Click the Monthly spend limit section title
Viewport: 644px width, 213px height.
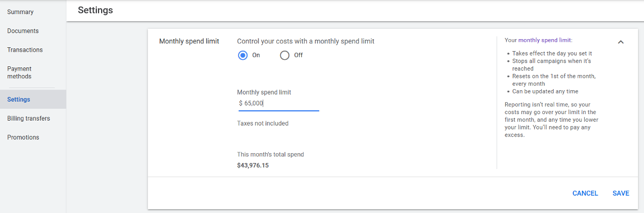[x=189, y=41]
